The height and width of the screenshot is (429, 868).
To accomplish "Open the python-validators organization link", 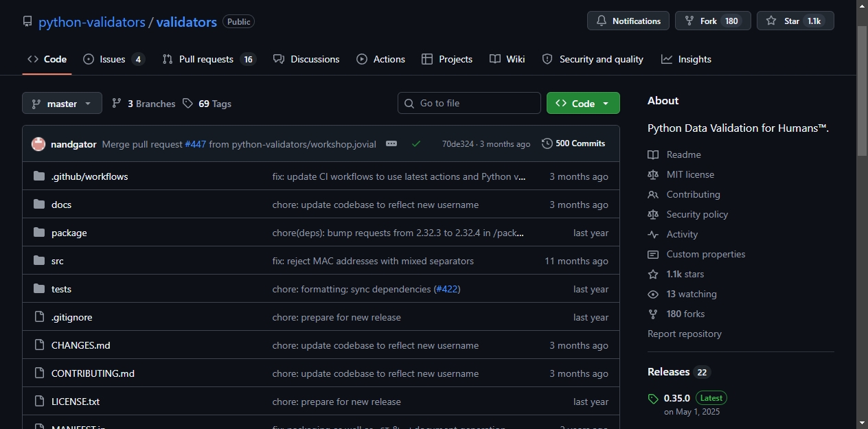I will click(92, 22).
